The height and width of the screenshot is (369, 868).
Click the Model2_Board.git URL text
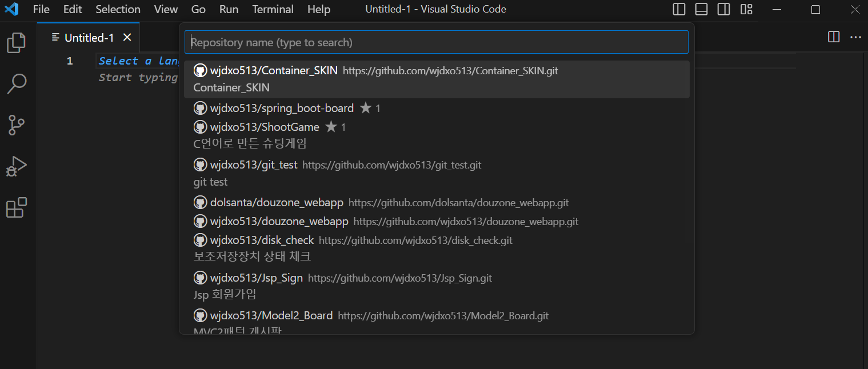[x=443, y=316]
